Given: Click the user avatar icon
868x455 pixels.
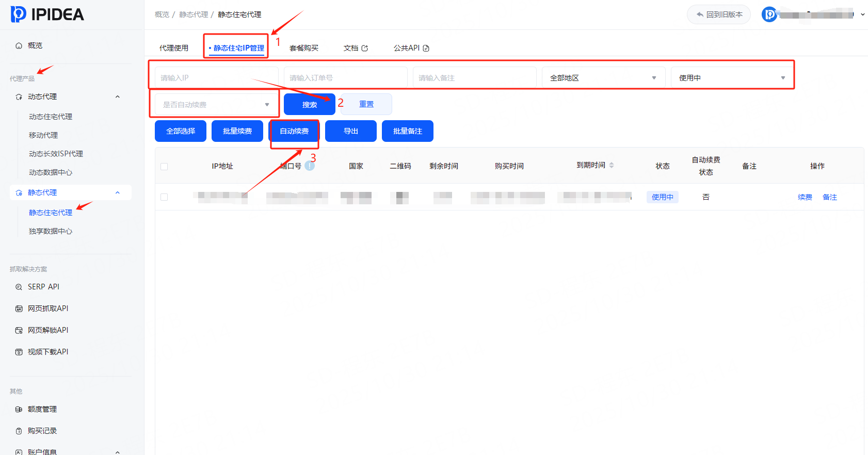Looking at the screenshot, I should point(769,14).
